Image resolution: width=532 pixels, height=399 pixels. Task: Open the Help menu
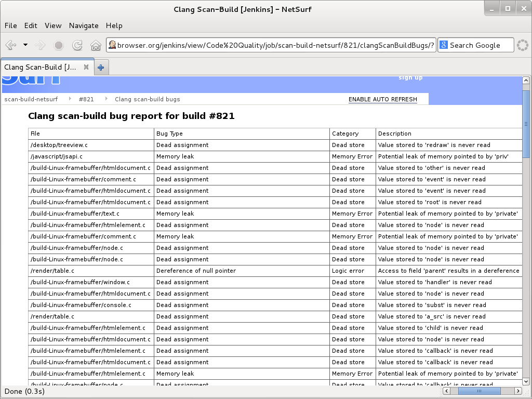click(114, 25)
